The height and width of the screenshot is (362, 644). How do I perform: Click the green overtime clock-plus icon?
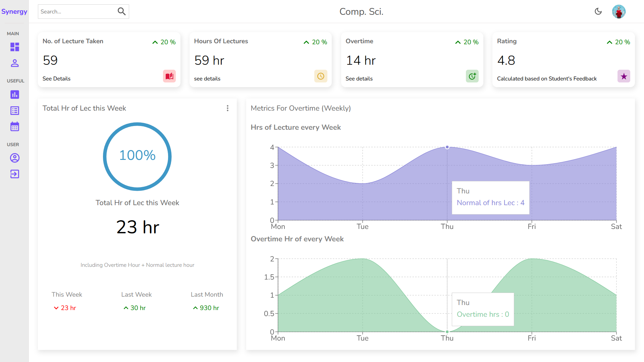[472, 76]
